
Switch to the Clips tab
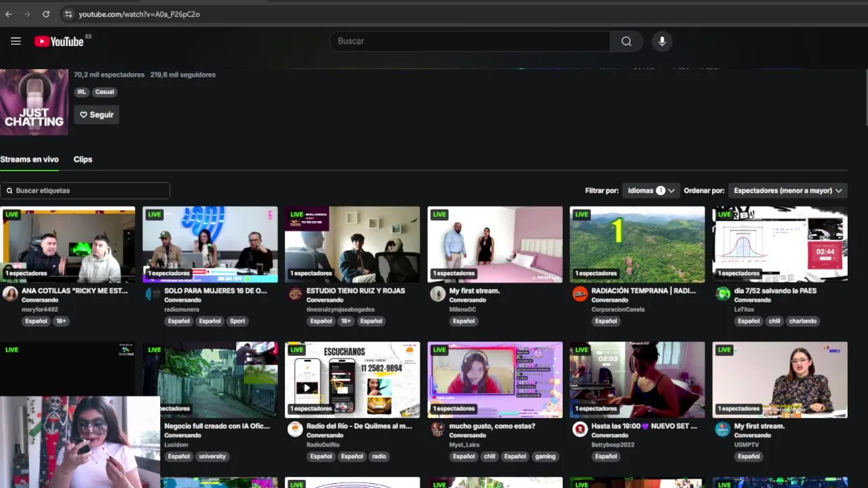(x=83, y=159)
